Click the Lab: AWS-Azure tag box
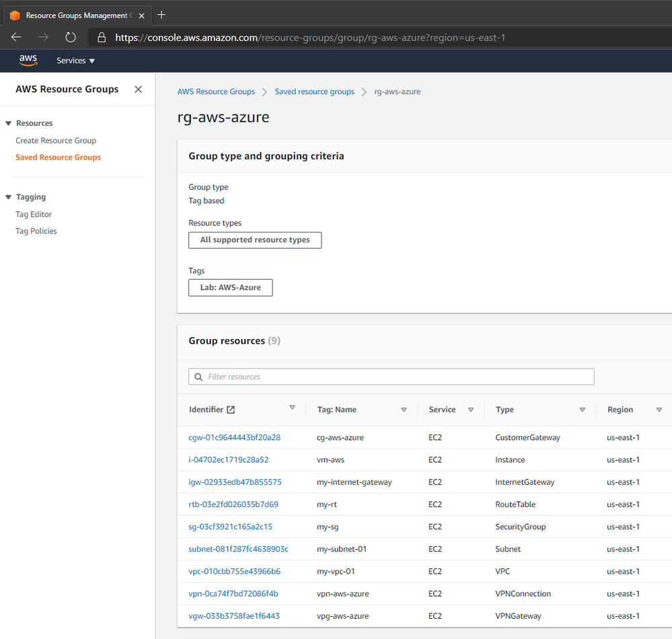Image resolution: width=672 pixels, height=639 pixels. coord(231,288)
